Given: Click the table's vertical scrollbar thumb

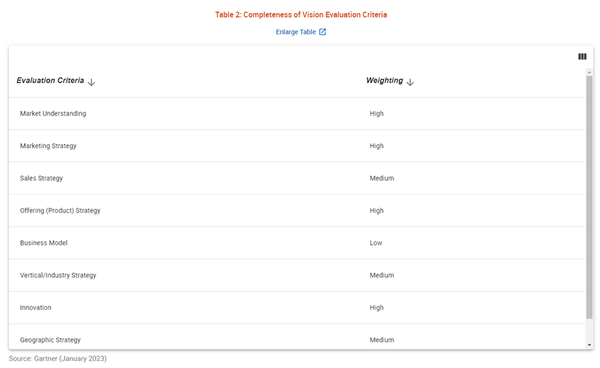Looking at the screenshot, I should click(589, 197).
